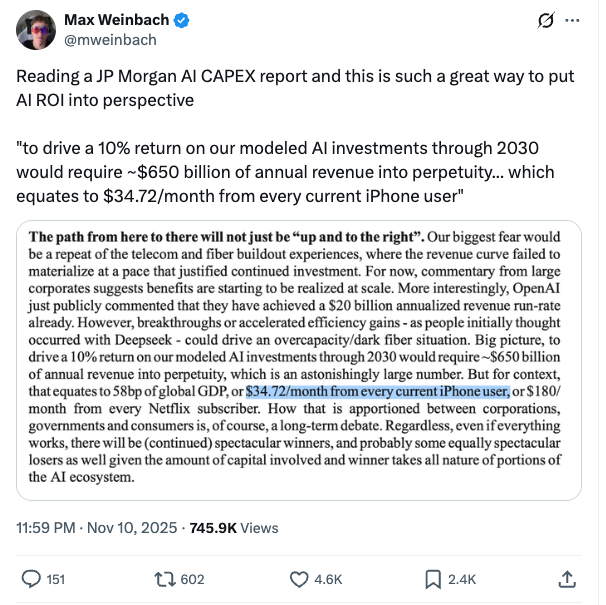
Task: Click the 2.4K bookmark count
Action: click(462, 578)
